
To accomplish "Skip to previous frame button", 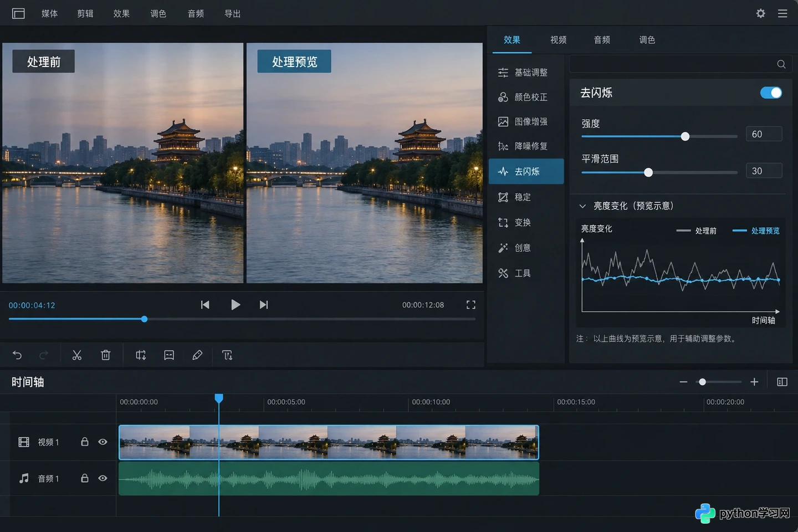I will [x=205, y=305].
